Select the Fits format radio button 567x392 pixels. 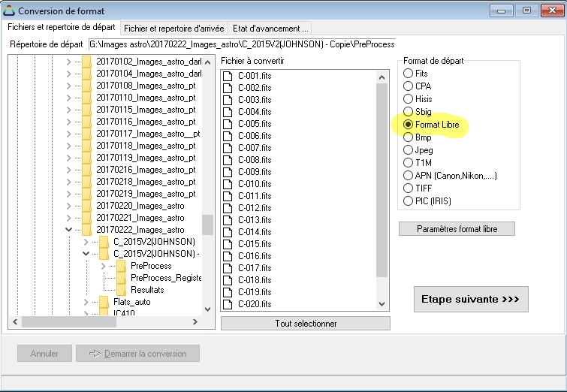pyautogui.click(x=409, y=74)
